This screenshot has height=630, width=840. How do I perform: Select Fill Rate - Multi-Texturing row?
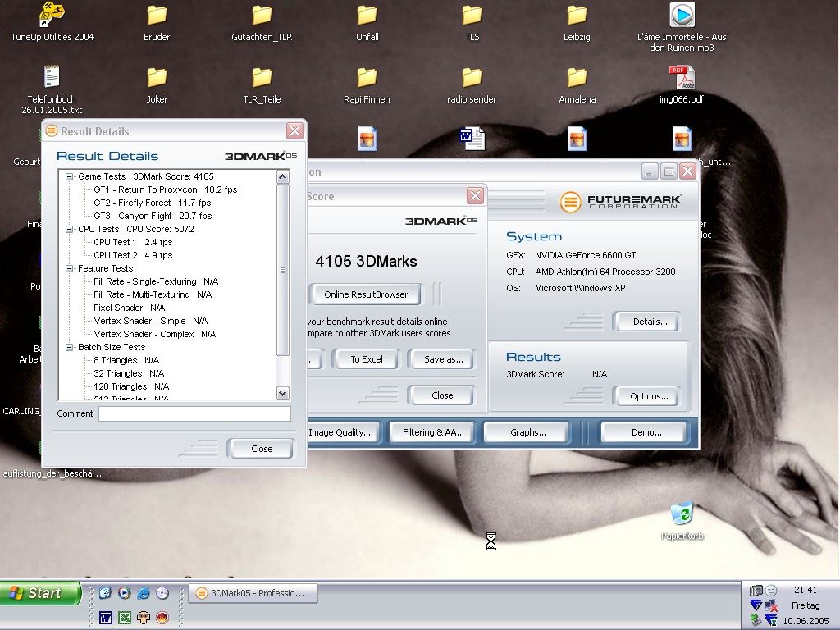[153, 294]
